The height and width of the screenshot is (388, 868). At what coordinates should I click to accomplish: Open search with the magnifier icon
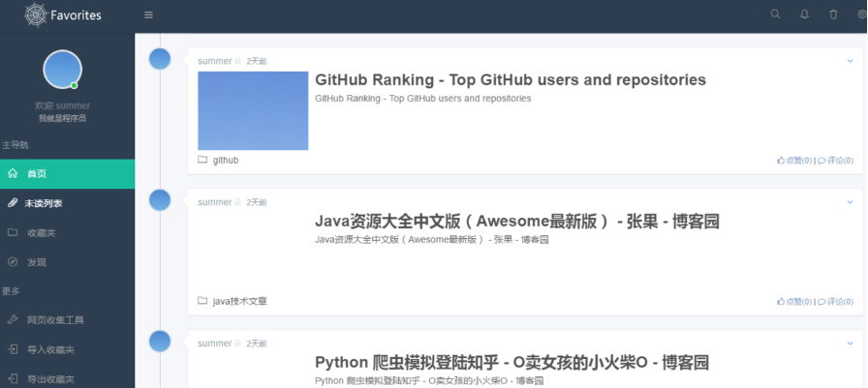pyautogui.click(x=776, y=15)
